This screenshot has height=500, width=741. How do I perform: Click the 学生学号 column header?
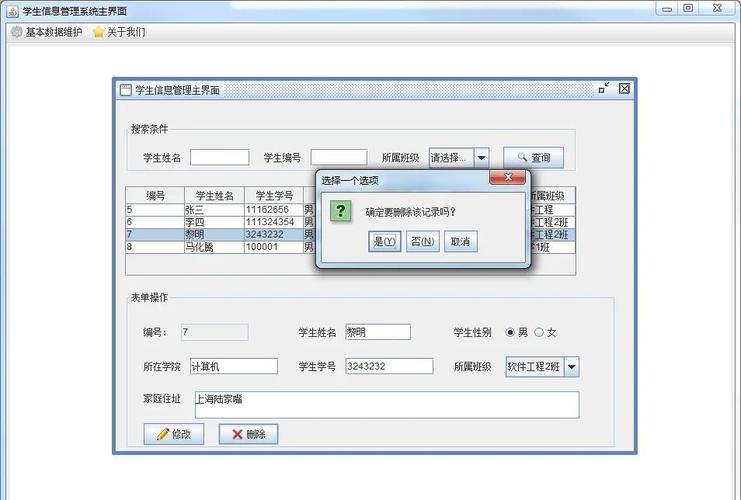(274, 196)
